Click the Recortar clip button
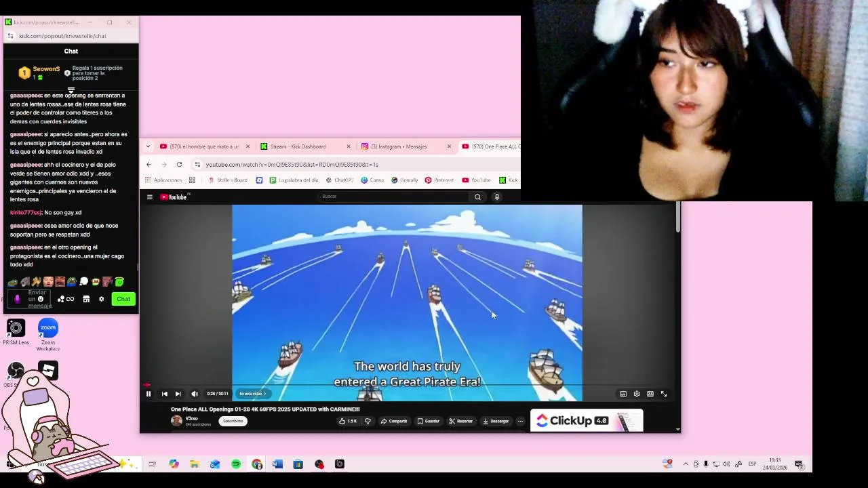 (x=460, y=421)
